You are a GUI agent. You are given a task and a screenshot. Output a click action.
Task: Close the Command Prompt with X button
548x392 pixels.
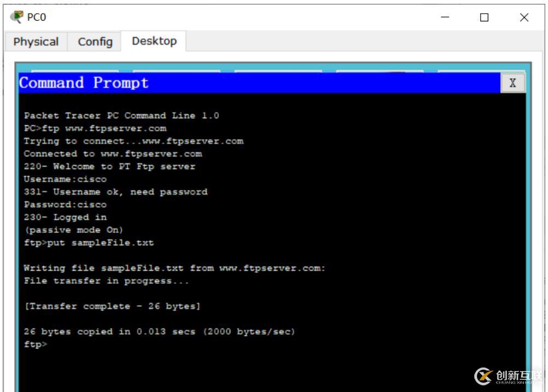tap(512, 83)
